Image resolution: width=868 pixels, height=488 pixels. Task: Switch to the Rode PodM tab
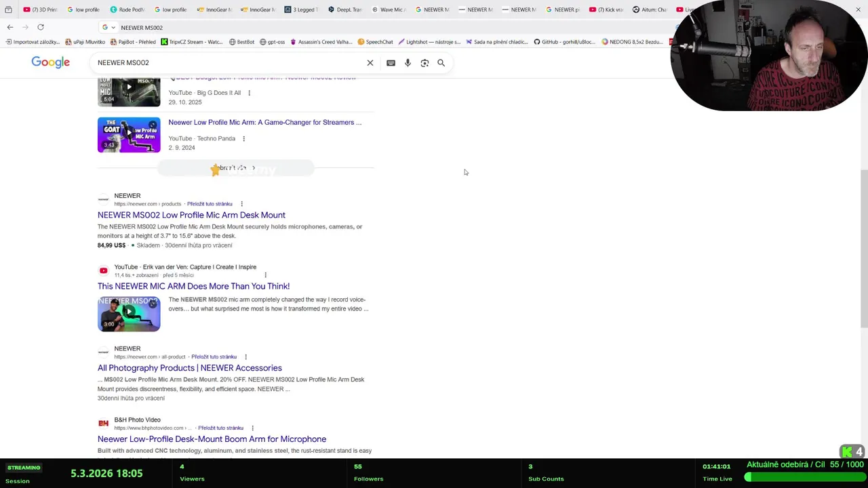127,9
